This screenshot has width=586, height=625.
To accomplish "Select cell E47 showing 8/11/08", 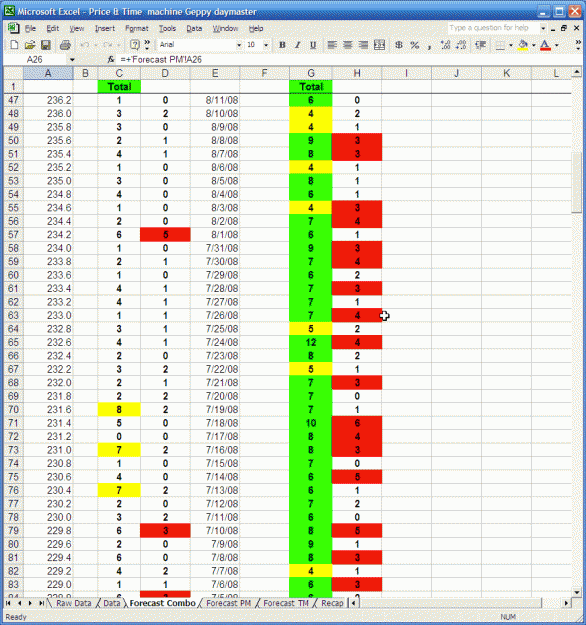I will [215, 100].
